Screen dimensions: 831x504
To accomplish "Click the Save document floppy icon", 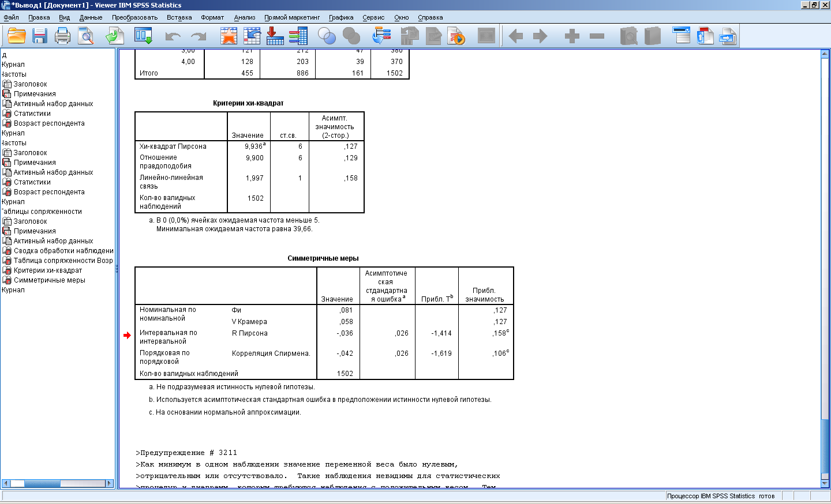I will (x=40, y=36).
